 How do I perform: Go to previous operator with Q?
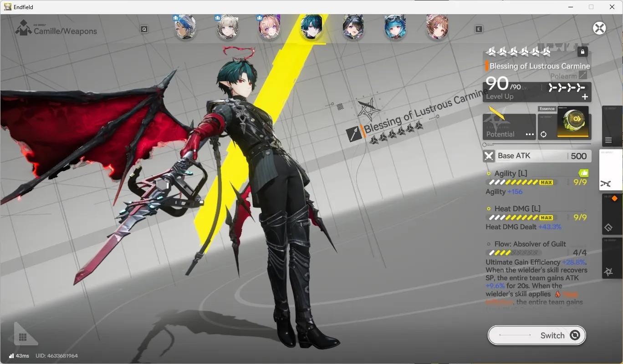click(144, 29)
